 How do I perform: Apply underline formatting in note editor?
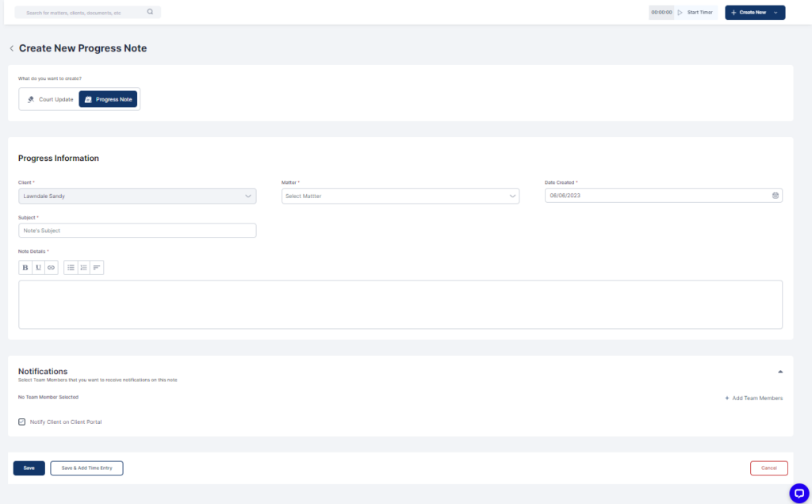pyautogui.click(x=38, y=268)
